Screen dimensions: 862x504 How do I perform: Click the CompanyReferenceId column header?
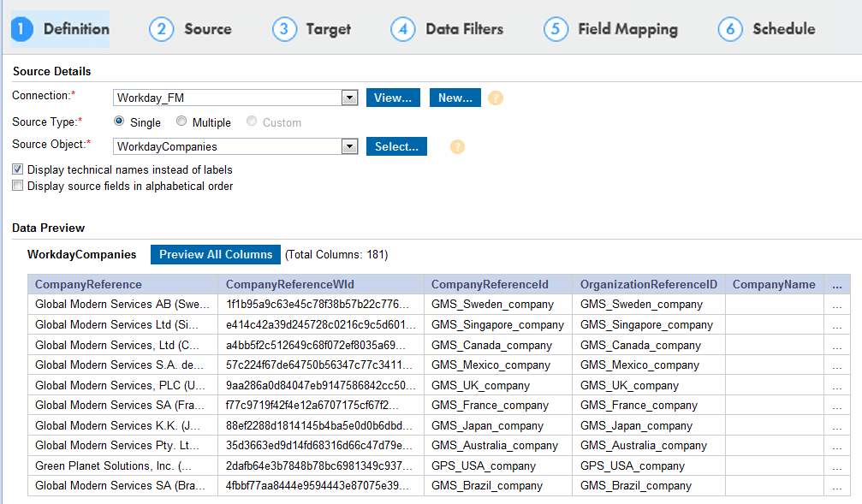(x=498, y=284)
